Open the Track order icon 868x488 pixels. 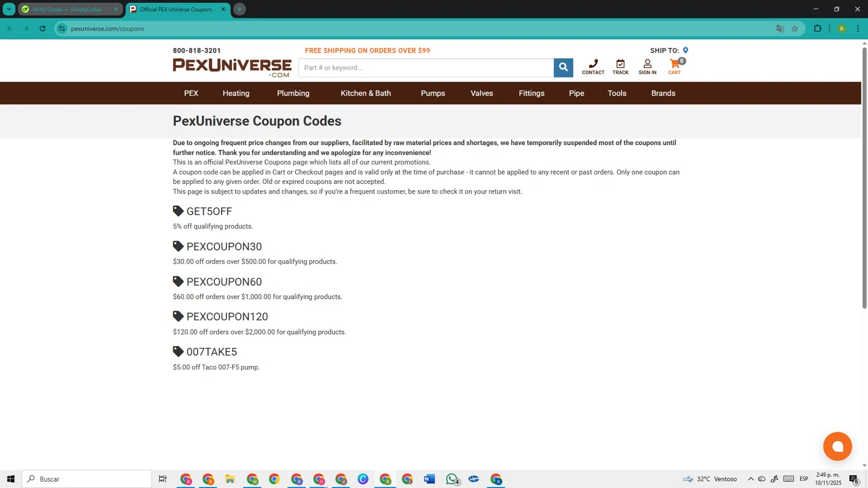620,66
